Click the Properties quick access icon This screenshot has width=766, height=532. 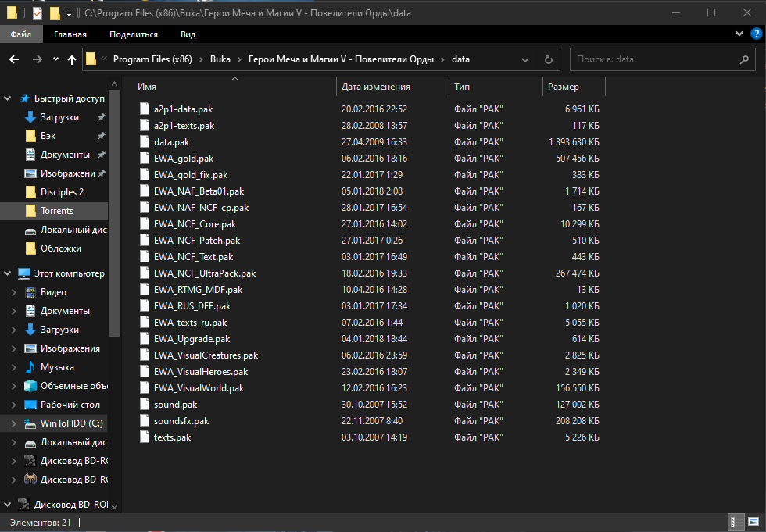(x=38, y=13)
